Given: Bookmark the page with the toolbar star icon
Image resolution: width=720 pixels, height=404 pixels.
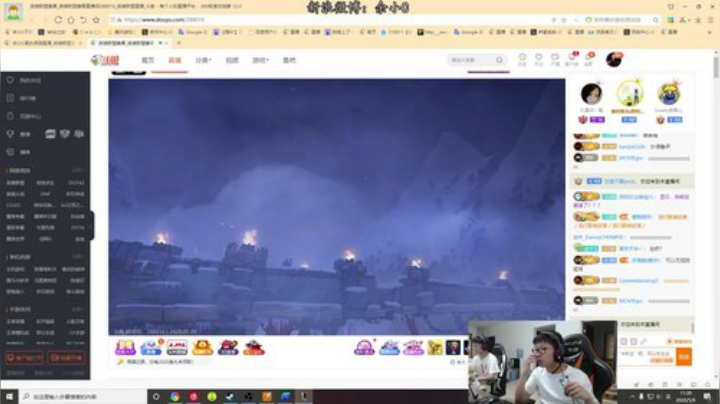Looking at the screenshot, I should [x=96, y=20].
